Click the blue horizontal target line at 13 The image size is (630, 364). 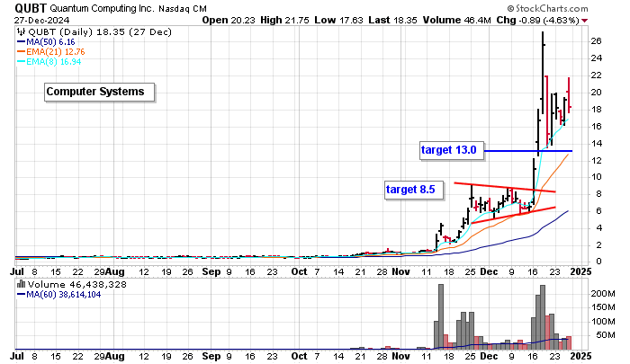(x=528, y=151)
